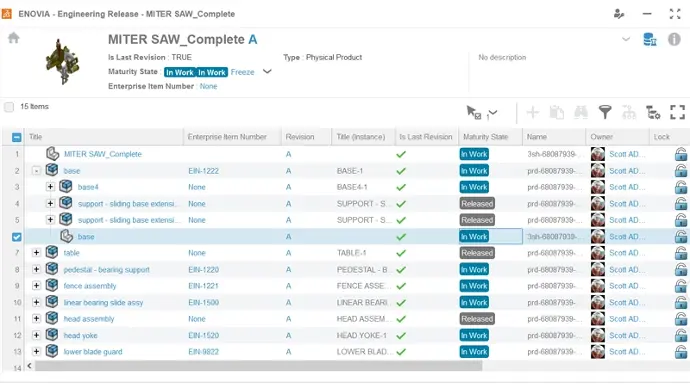Click the paste clipboard toolbar icon

557,113
